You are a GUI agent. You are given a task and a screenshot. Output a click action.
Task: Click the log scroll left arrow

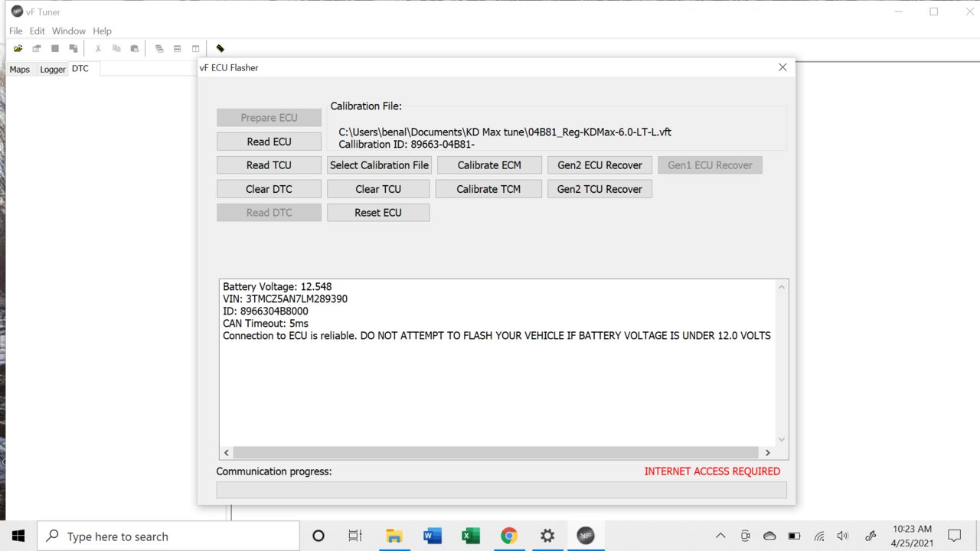pos(226,452)
